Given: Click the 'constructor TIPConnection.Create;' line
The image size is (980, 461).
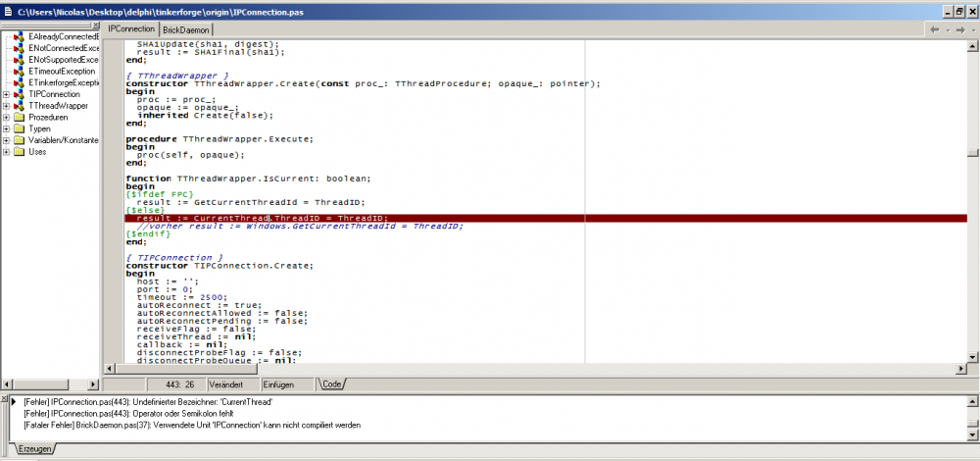Looking at the screenshot, I should tap(220, 265).
